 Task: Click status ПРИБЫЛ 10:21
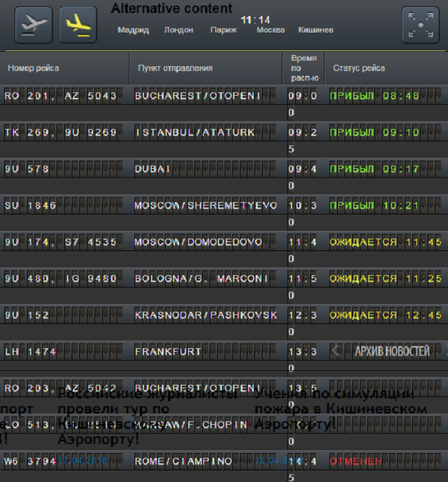point(374,205)
